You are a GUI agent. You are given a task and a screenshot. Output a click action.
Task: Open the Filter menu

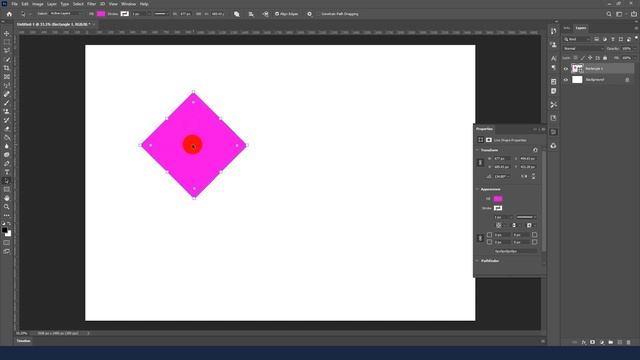[91, 4]
